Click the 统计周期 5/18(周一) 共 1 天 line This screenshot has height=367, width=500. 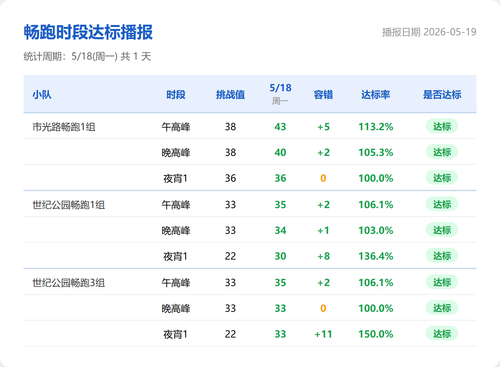[87, 56]
